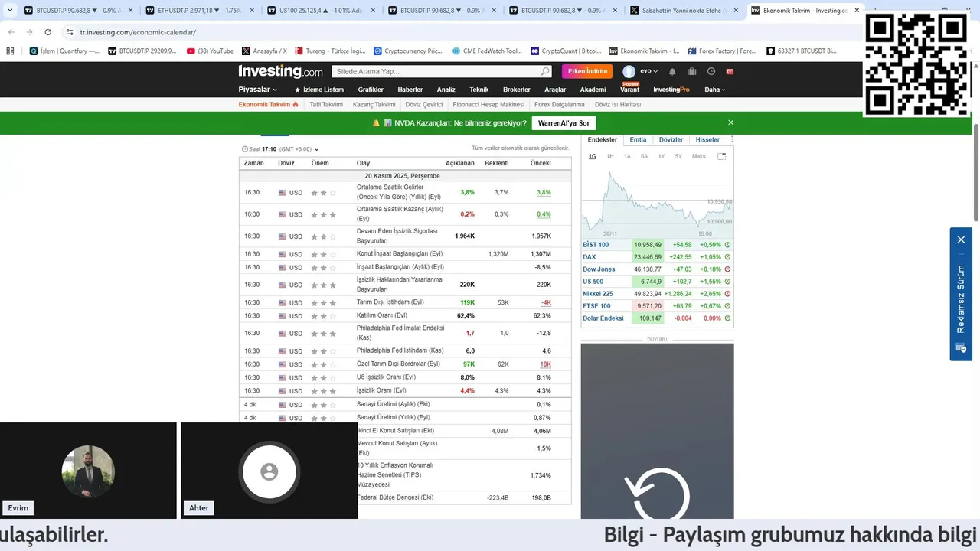
Task: Click the icon at bottom of blue side panel
Action: click(961, 348)
